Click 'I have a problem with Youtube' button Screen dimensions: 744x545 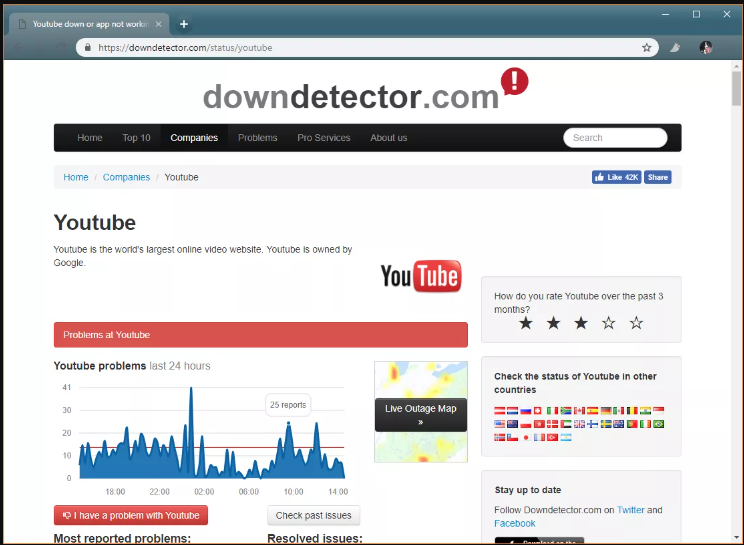(x=131, y=515)
